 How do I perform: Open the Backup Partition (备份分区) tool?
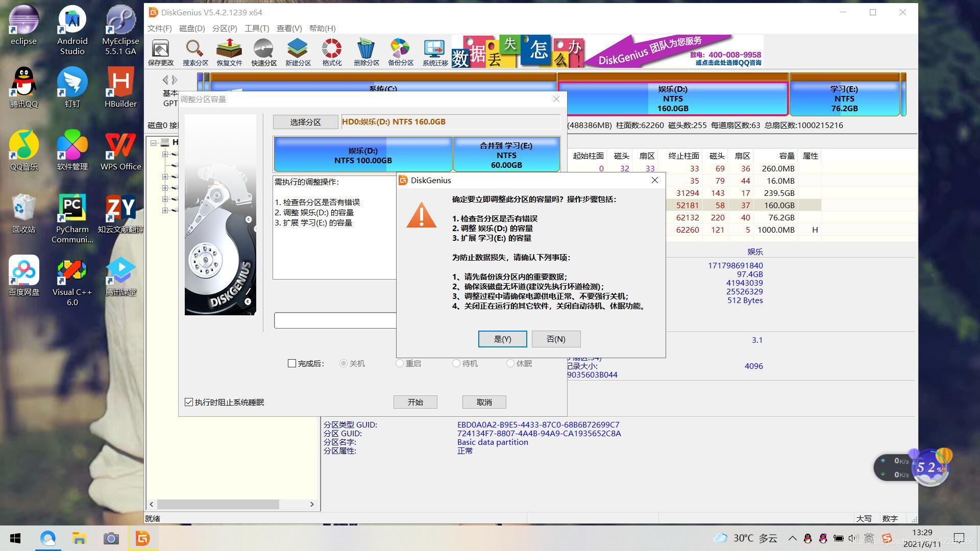coord(400,53)
